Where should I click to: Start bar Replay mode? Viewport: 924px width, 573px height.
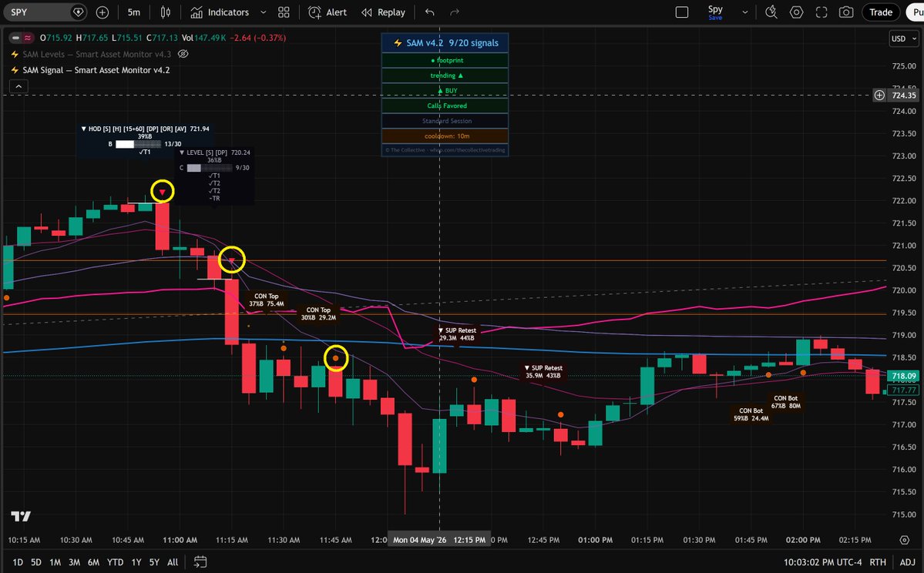[x=384, y=12]
